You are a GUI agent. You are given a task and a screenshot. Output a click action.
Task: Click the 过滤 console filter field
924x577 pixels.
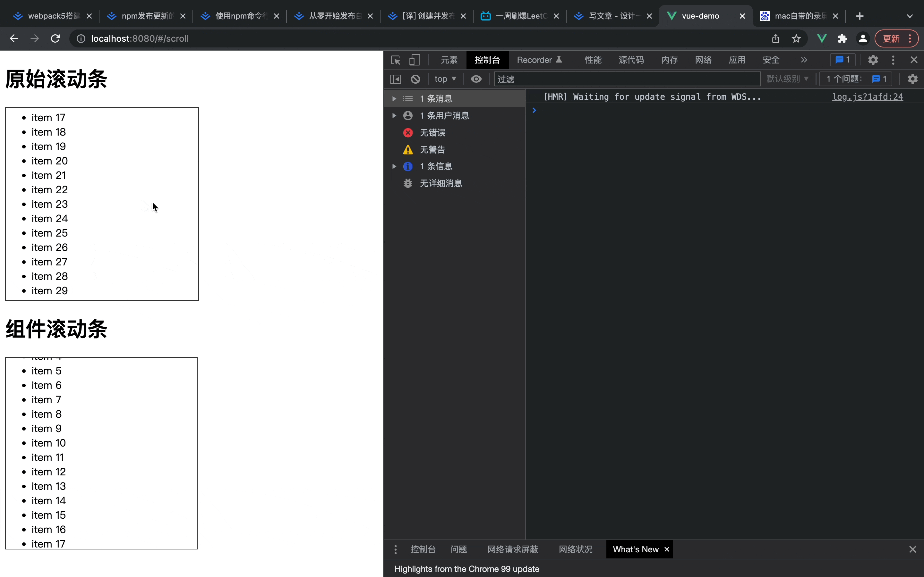tap(626, 79)
